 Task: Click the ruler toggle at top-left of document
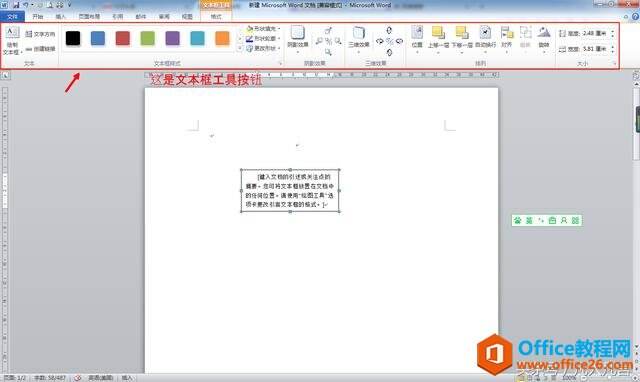point(5,76)
